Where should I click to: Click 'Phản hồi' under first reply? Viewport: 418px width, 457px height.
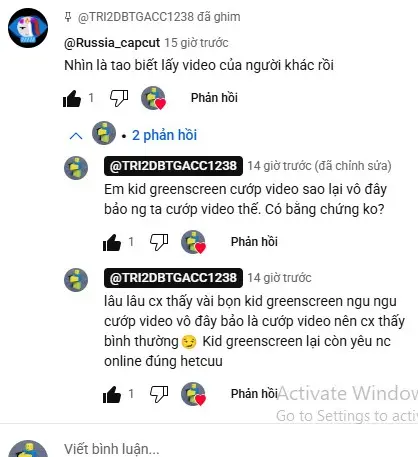click(254, 242)
